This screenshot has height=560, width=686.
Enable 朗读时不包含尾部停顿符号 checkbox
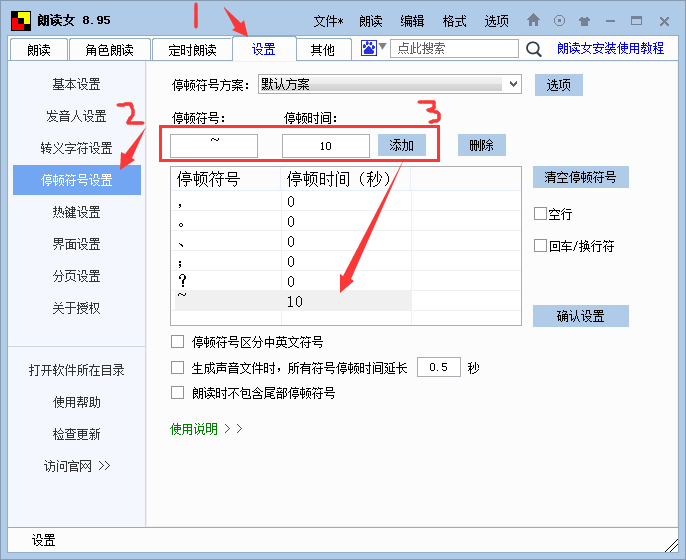(177, 392)
